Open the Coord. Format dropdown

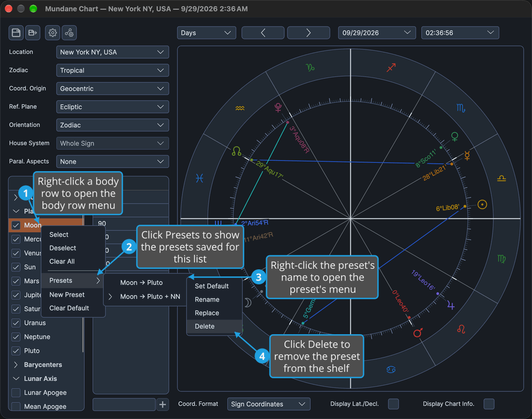pyautogui.click(x=269, y=404)
